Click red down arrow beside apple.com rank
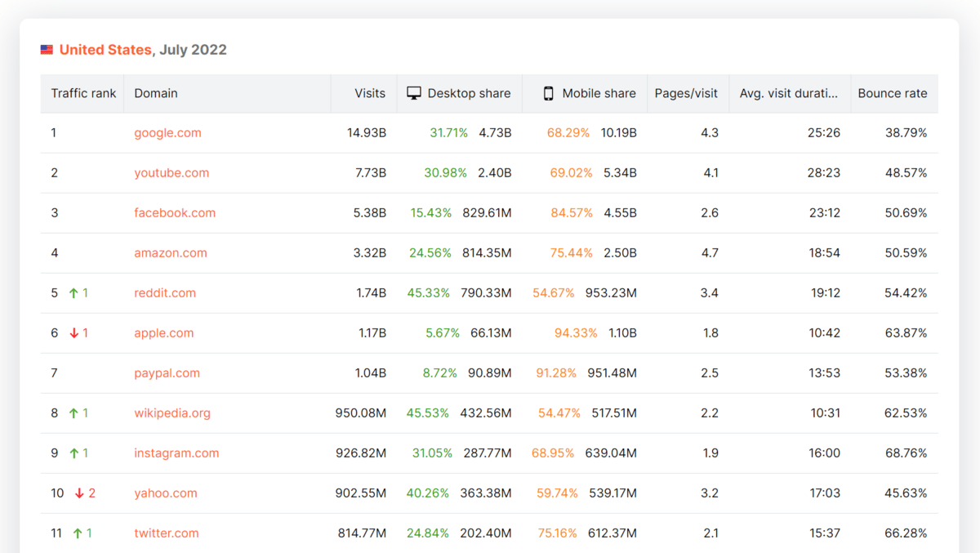Image resolution: width=980 pixels, height=553 pixels. coord(73,332)
